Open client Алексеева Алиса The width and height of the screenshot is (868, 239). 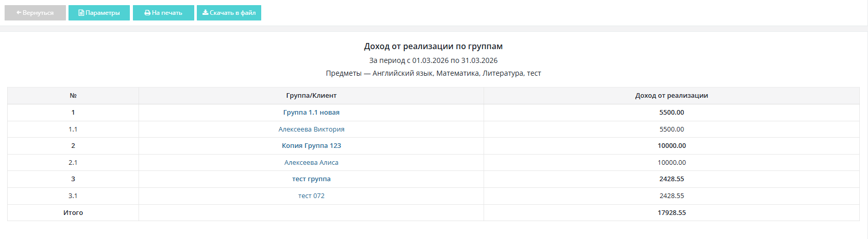[x=311, y=163]
